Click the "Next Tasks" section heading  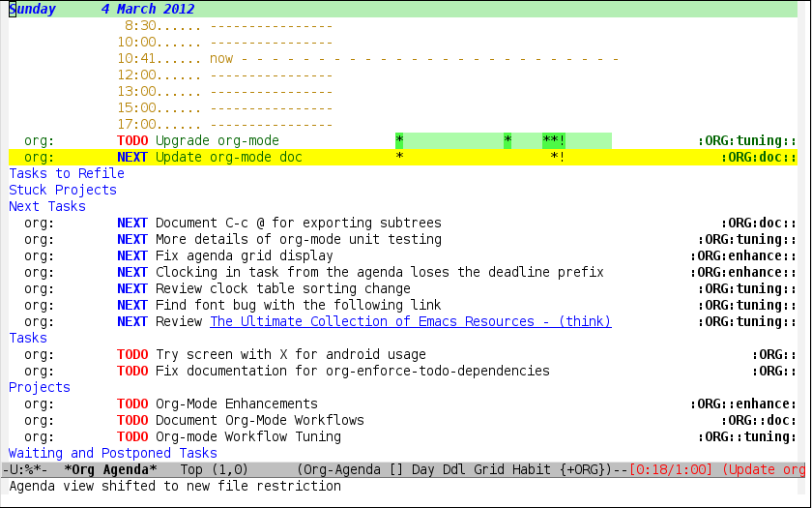pyautogui.click(x=47, y=206)
